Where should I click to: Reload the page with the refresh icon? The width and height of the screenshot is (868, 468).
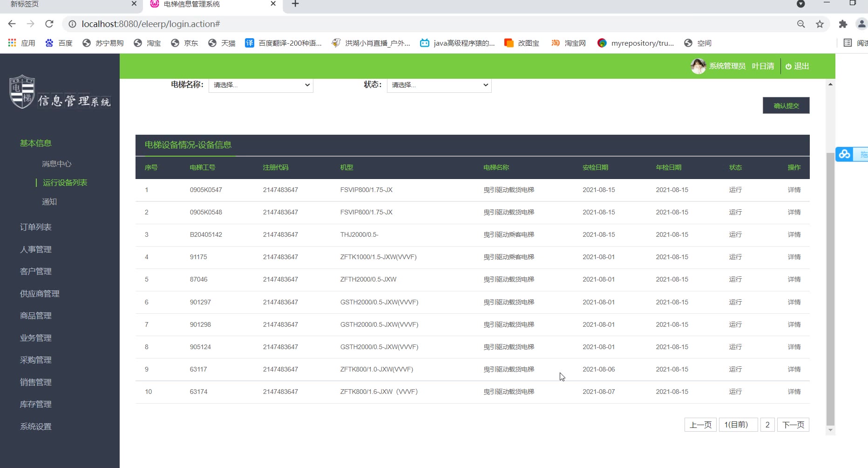pyautogui.click(x=49, y=24)
